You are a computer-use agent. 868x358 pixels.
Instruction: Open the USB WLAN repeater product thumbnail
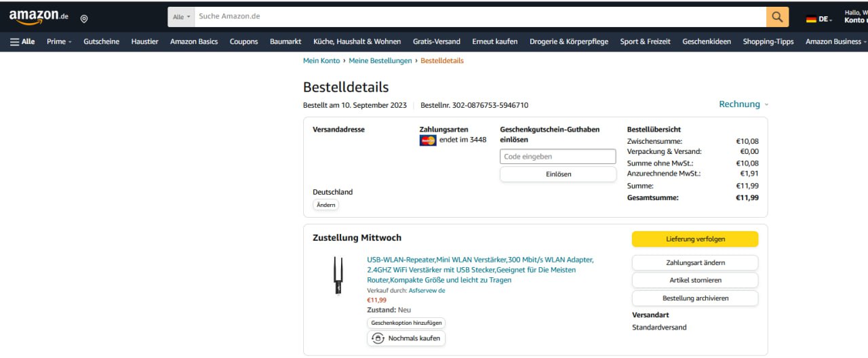[x=338, y=275]
